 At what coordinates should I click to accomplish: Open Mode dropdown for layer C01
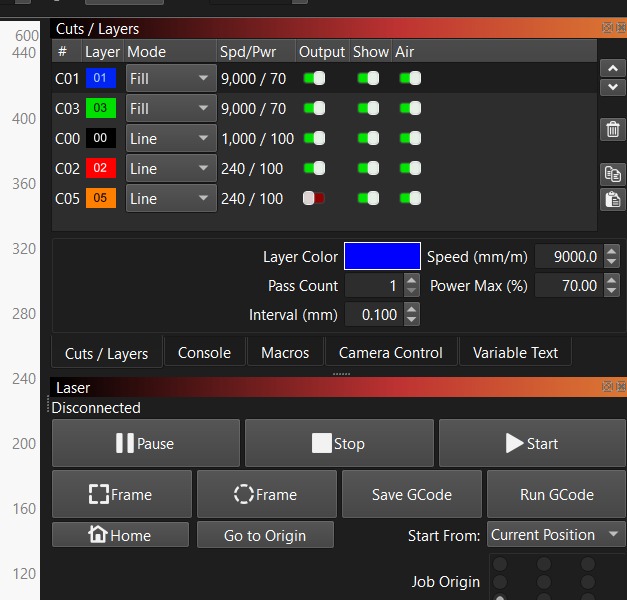tap(171, 79)
